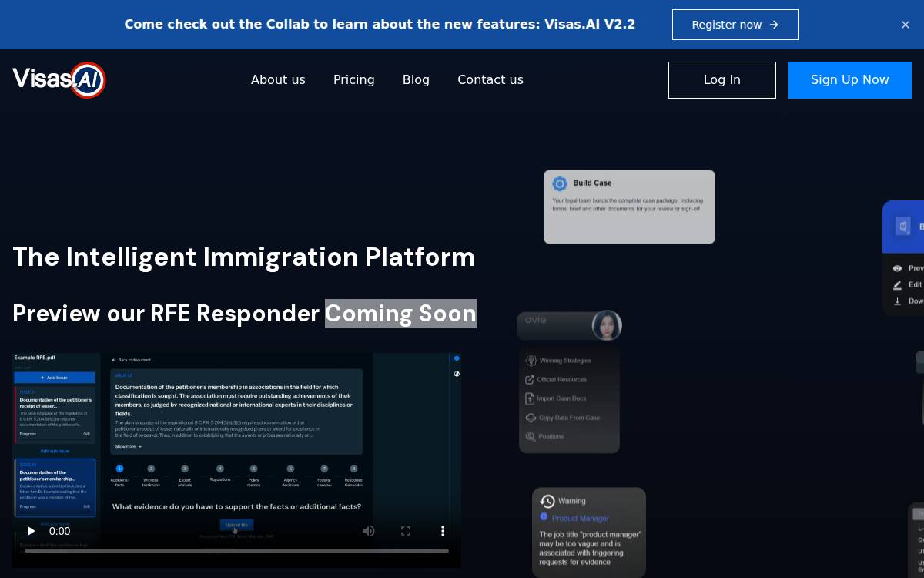
Task: Open the Contact us page
Action: coord(490,80)
